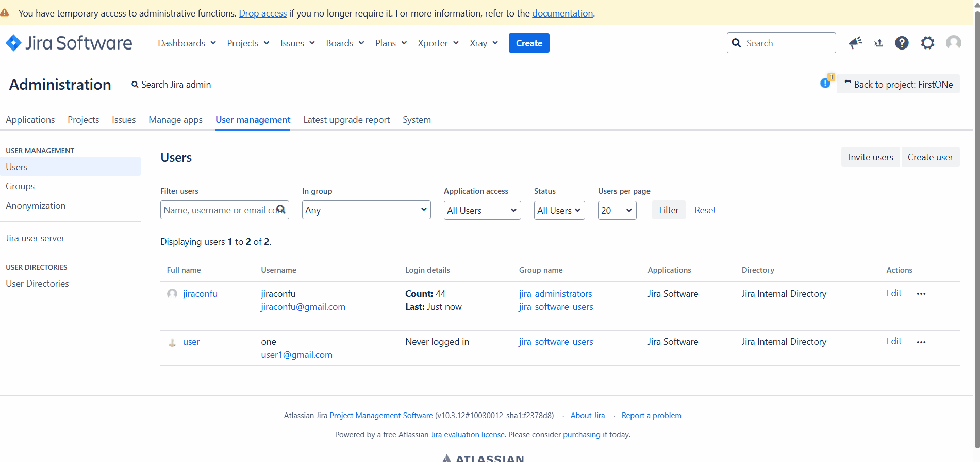Change the Users per page dropdown
Image resolution: width=980 pixels, height=462 pixels.
tap(617, 210)
